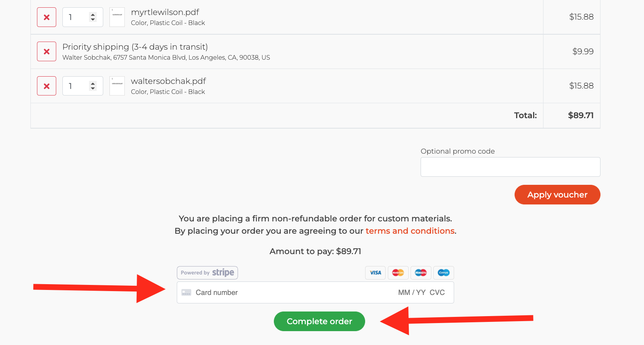
Task: Focus the optional promo code field
Action: pyautogui.click(x=510, y=167)
